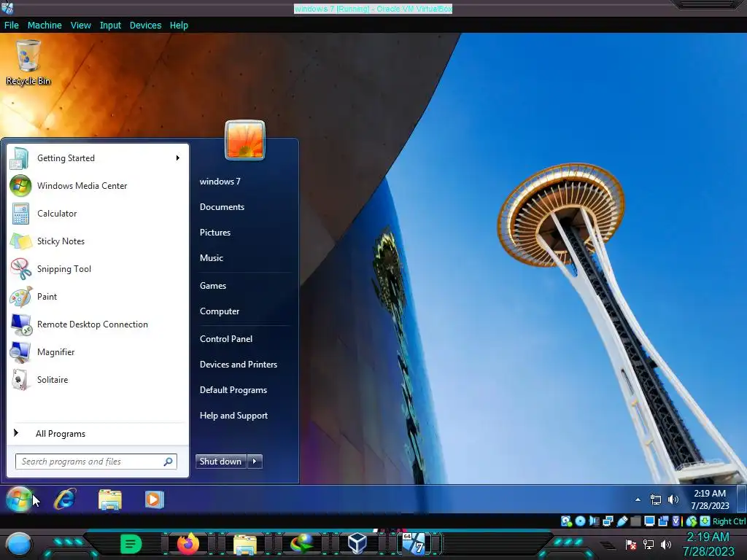Launch Windows Media Player on guest taskbar
This screenshot has height=560, width=747.
(155, 499)
